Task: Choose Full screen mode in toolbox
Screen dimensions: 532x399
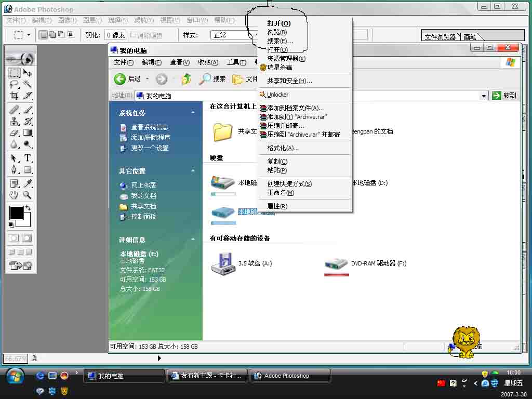Action: tap(29, 252)
